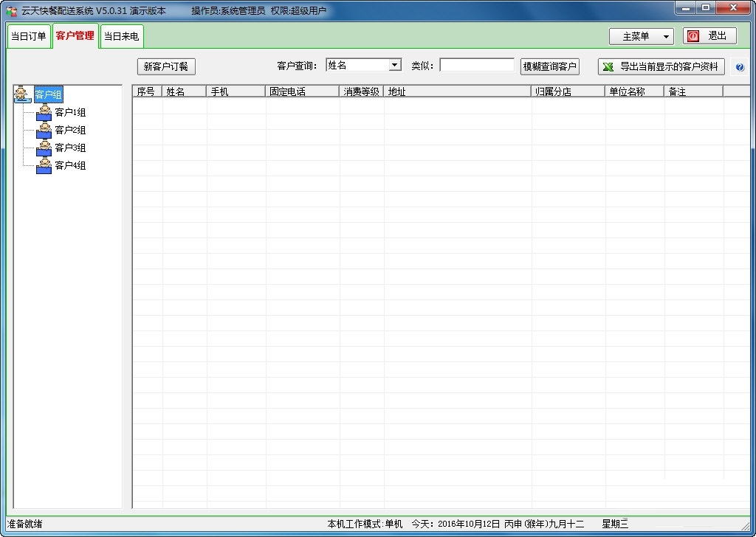
Task: Click the 归属分店 column header
Action: pyautogui.click(x=568, y=91)
